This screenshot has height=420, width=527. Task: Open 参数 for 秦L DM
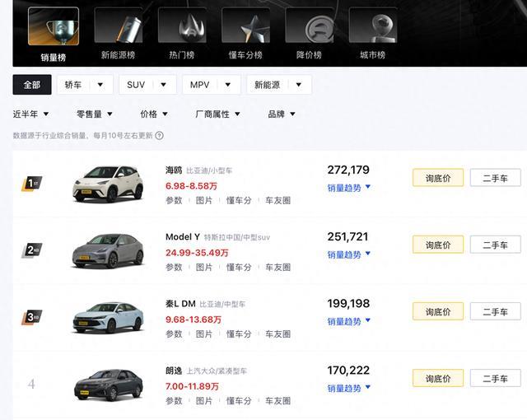174,334
